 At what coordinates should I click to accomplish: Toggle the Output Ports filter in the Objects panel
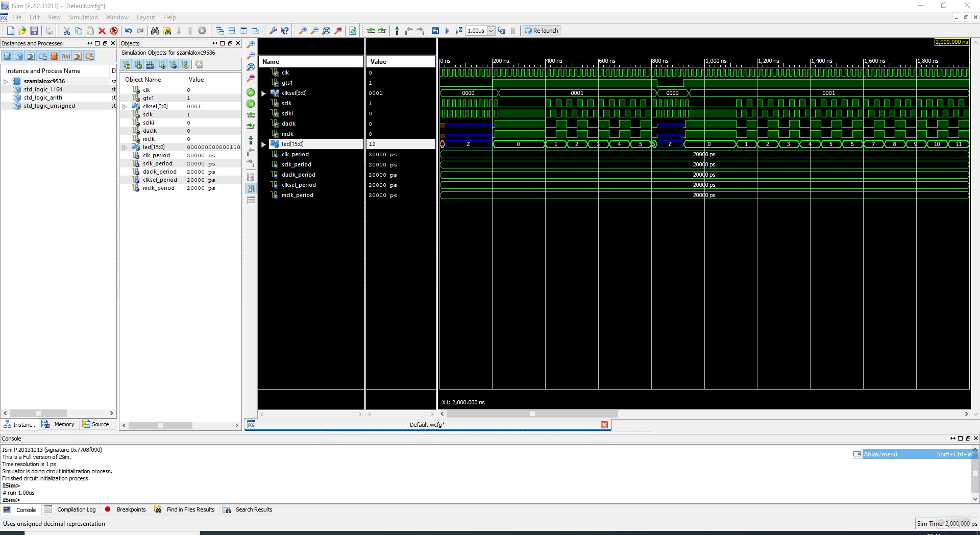pos(138,65)
